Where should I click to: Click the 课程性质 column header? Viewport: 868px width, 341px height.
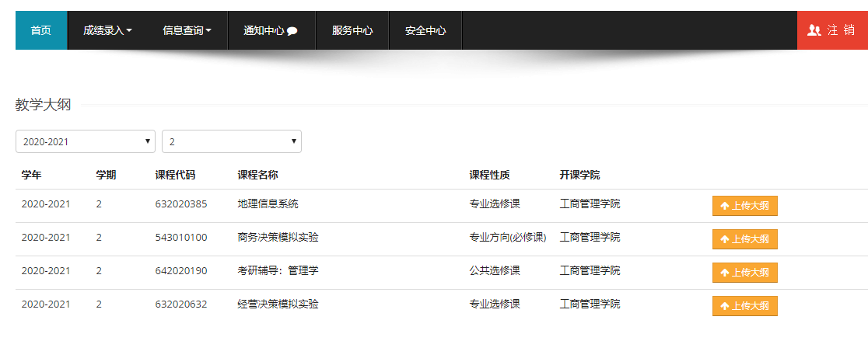489,175
